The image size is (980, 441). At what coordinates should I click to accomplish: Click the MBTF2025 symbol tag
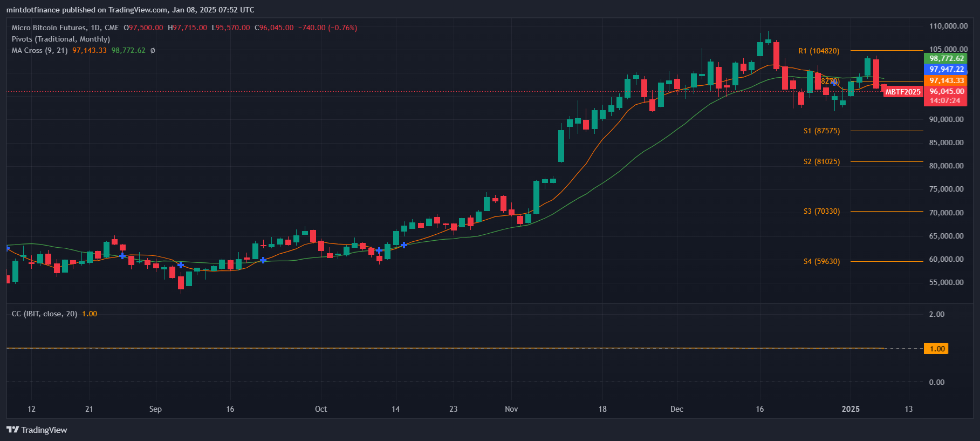tap(903, 92)
